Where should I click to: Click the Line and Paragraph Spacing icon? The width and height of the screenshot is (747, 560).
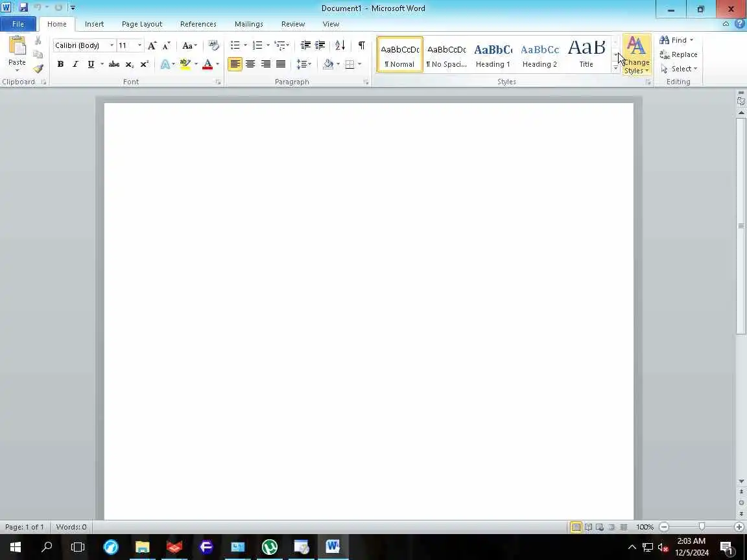click(301, 64)
